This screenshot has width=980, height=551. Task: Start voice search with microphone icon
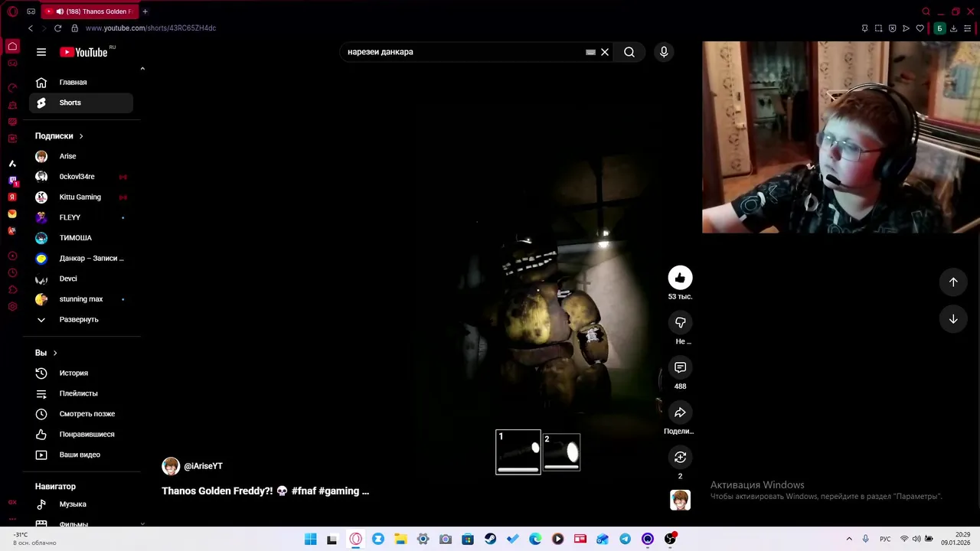[664, 52]
